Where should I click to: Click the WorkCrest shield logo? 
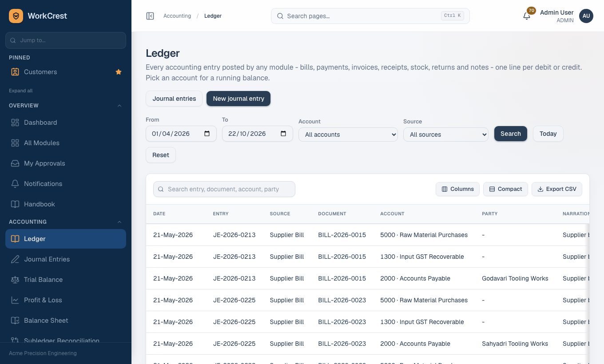[16, 16]
